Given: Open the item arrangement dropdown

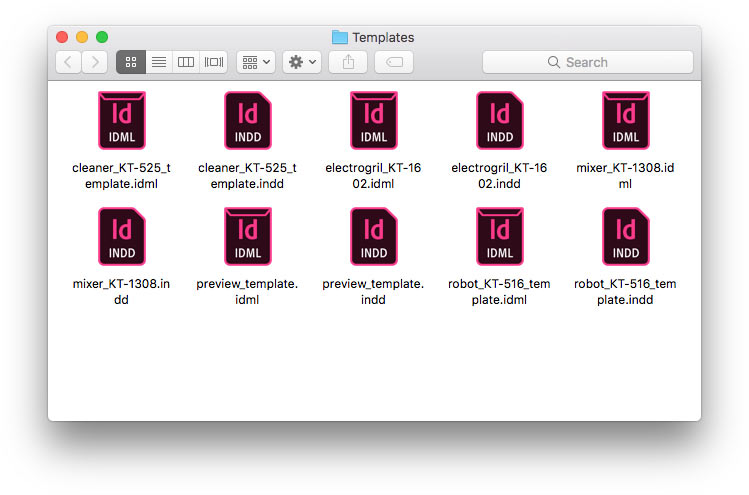Looking at the screenshot, I should coord(256,62).
